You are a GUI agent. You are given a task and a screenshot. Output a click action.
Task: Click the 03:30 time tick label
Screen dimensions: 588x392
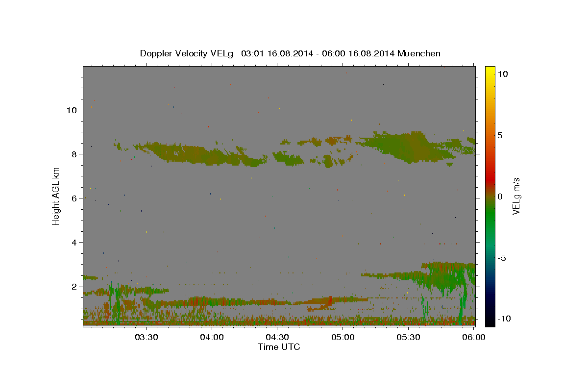click(x=146, y=337)
